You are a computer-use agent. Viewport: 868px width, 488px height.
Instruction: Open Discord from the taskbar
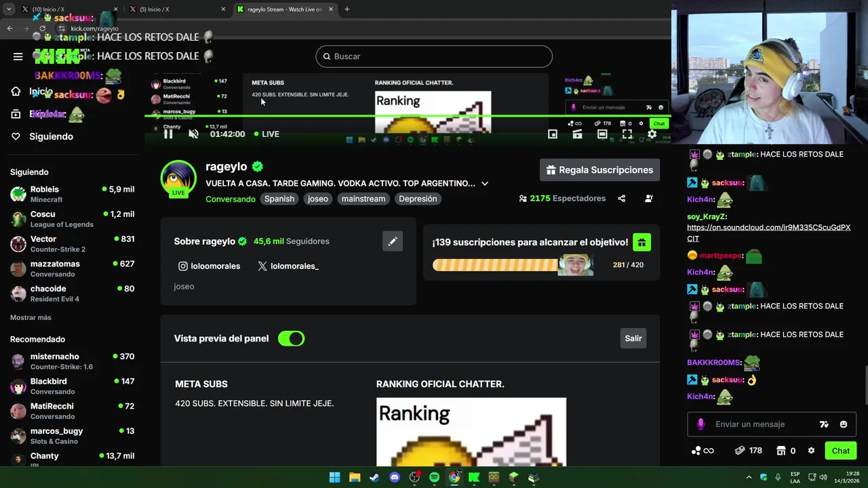[x=395, y=478]
